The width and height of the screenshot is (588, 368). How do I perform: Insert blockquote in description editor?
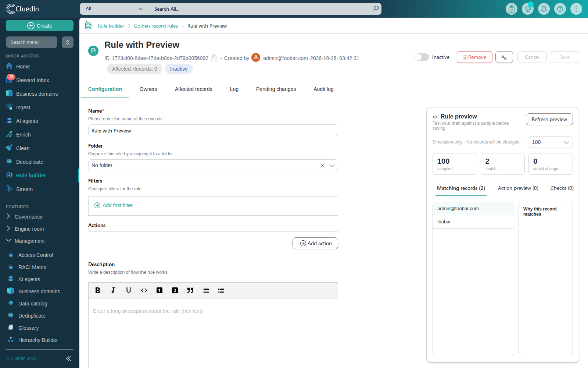click(x=190, y=290)
